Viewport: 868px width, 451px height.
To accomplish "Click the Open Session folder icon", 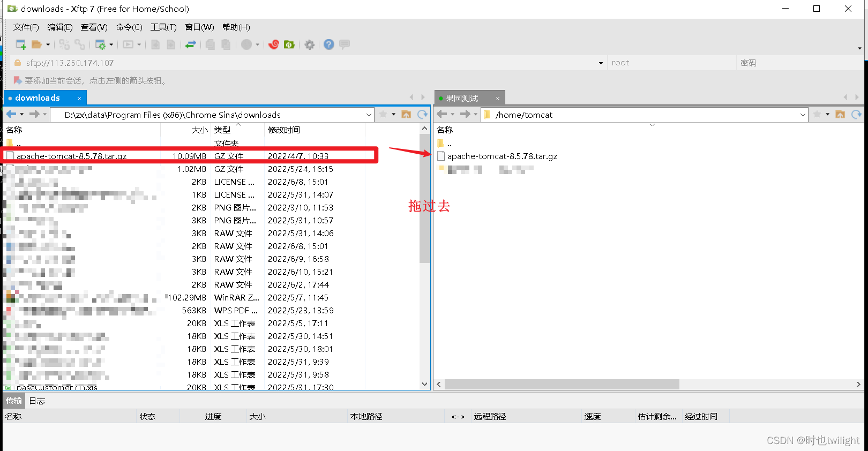I will tap(36, 44).
